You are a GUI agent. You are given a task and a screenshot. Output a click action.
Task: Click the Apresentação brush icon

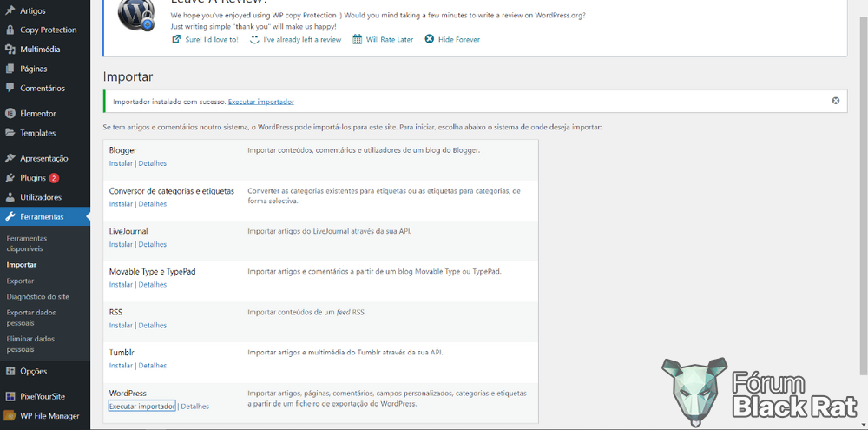10,158
